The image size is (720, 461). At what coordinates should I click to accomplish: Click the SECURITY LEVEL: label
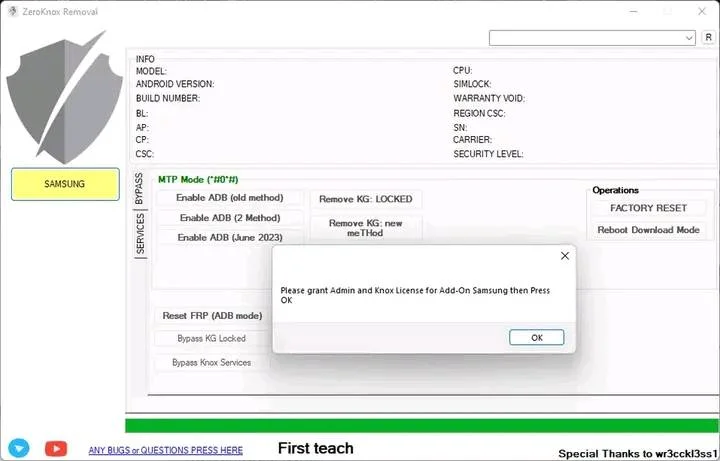488,154
